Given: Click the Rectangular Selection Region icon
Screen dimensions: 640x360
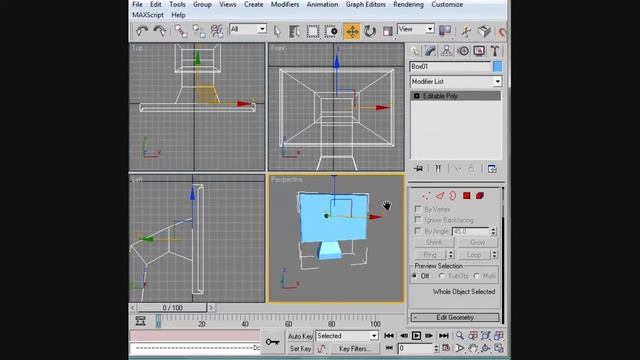Looking at the screenshot, I should point(313,31).
